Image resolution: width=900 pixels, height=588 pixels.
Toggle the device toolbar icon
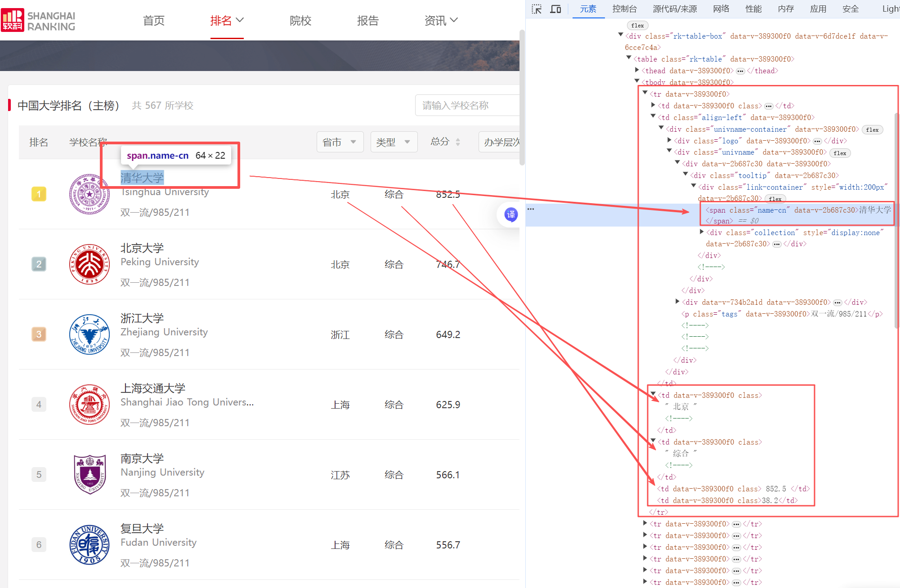pyautogui.click(x=556, y=9)
